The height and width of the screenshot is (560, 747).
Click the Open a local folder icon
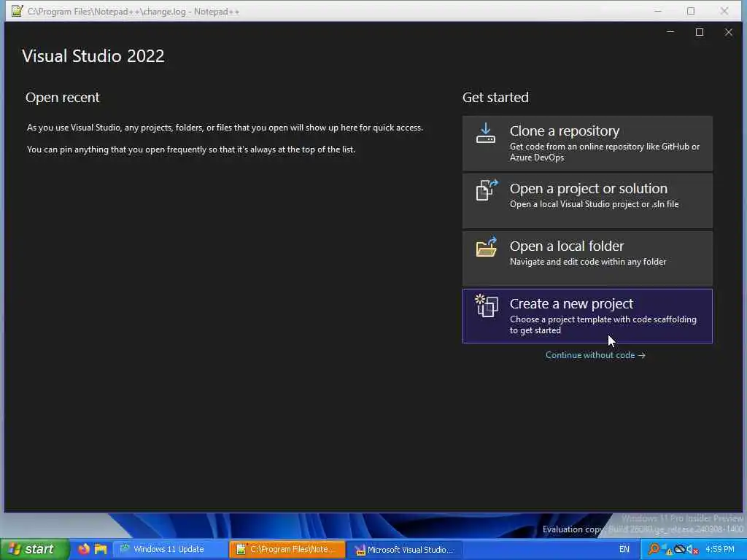coord(487,247)
